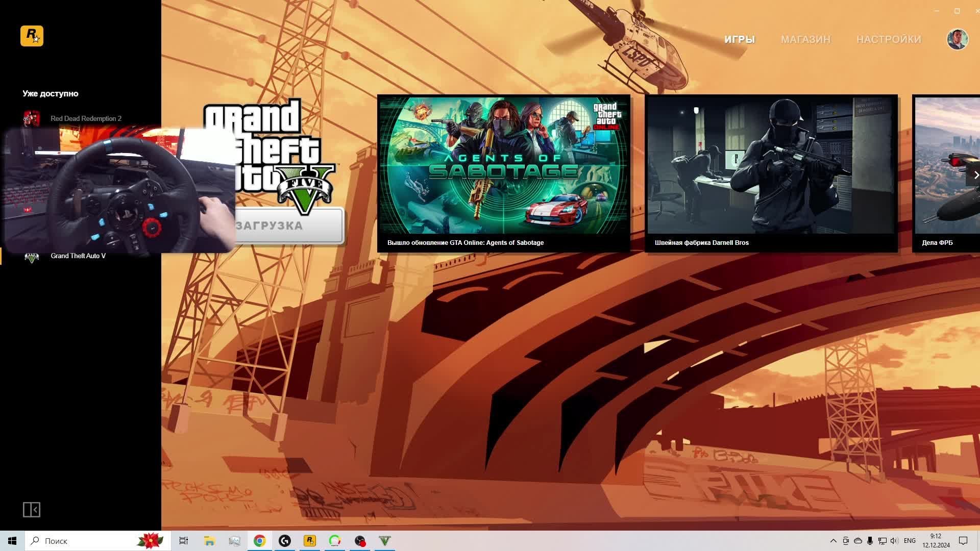The width and height of the screenshot is (980, 551).
Task: Show next news cards with right arrow
Action: click(x=975, y=175)
